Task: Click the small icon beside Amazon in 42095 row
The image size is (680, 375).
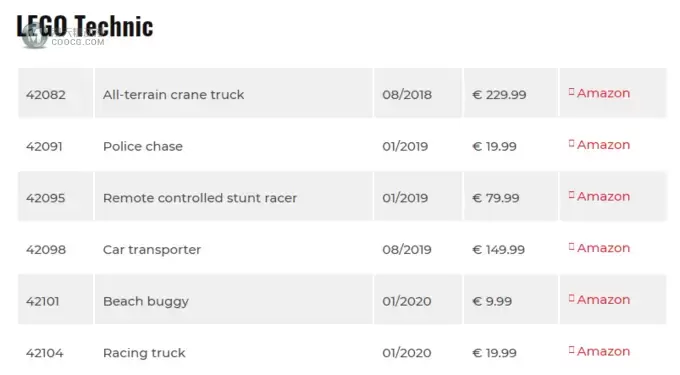Action: (x=572, y=195)
